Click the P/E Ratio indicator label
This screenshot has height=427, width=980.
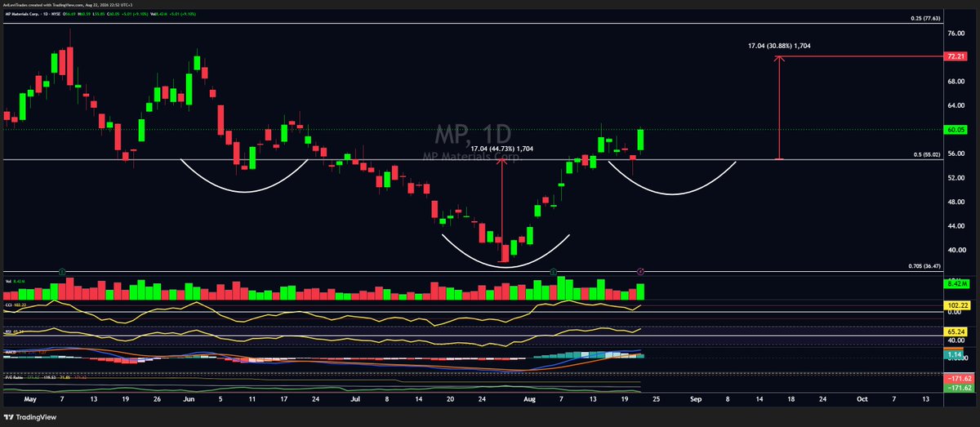click(14, 376)
